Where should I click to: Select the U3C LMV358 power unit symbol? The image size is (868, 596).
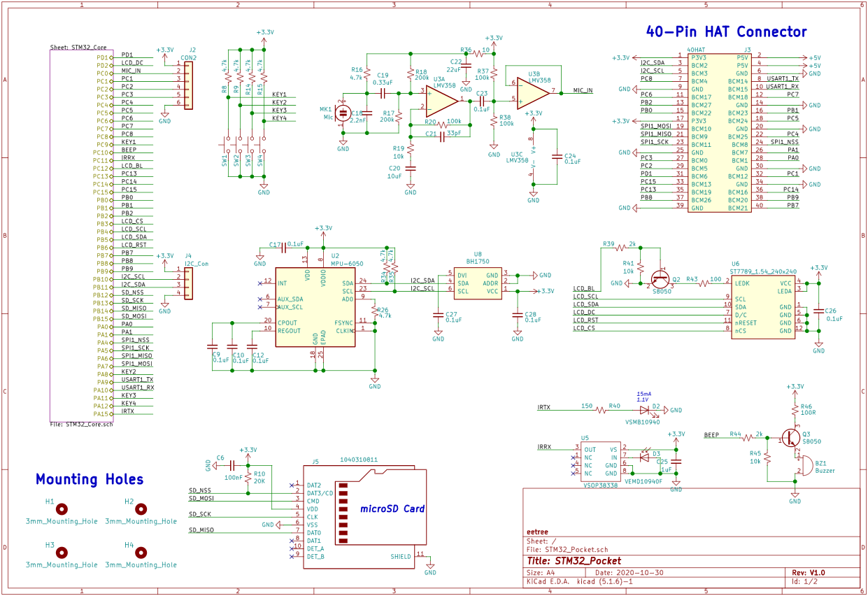533,156
